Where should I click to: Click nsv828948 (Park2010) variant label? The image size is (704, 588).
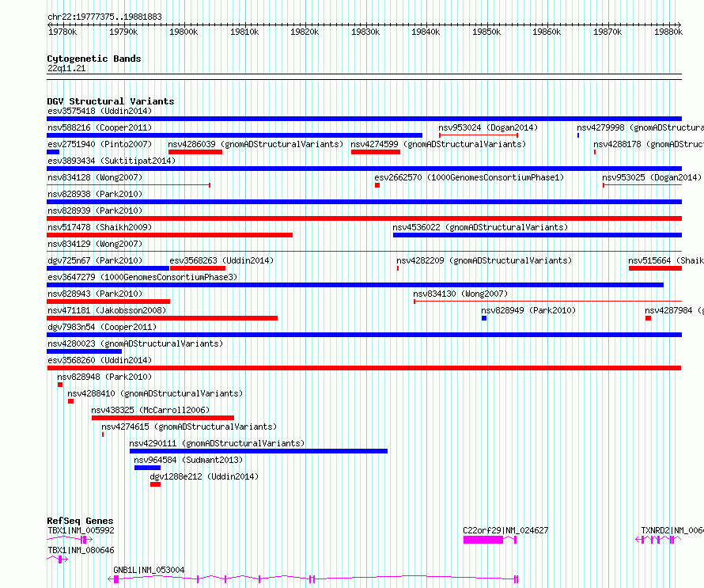coord(104,377)
